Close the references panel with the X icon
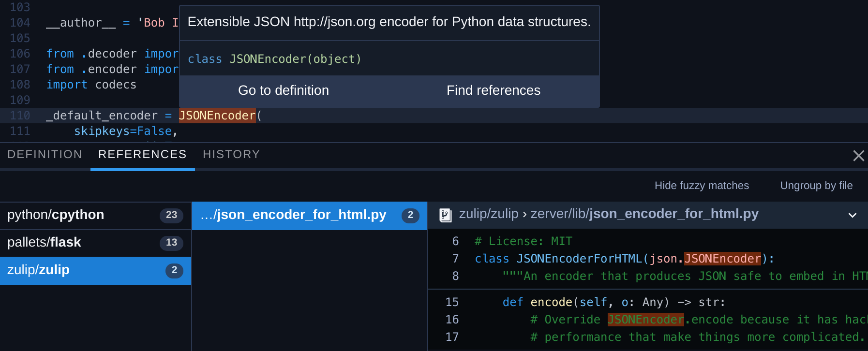The image size is (868, 351). (x=858, y=156)
